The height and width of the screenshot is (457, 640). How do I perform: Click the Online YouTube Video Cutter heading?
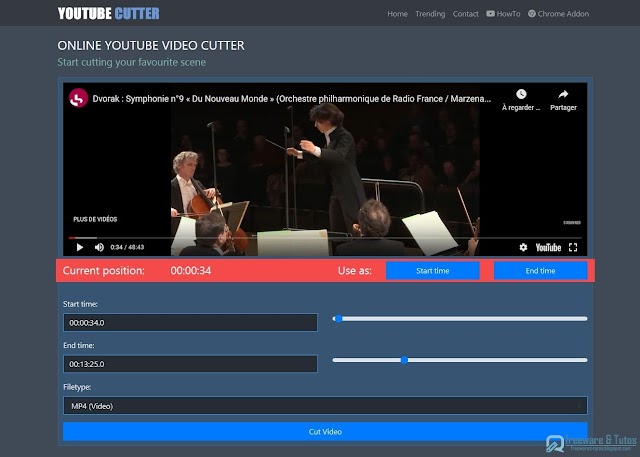click(151, 45)
